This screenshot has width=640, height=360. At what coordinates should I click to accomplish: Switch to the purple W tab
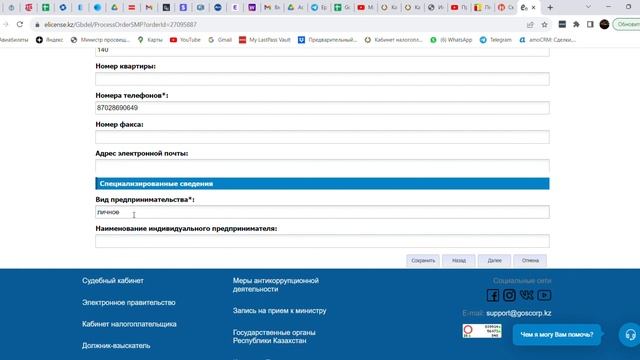pyautogui.click(x=252, y=7)
